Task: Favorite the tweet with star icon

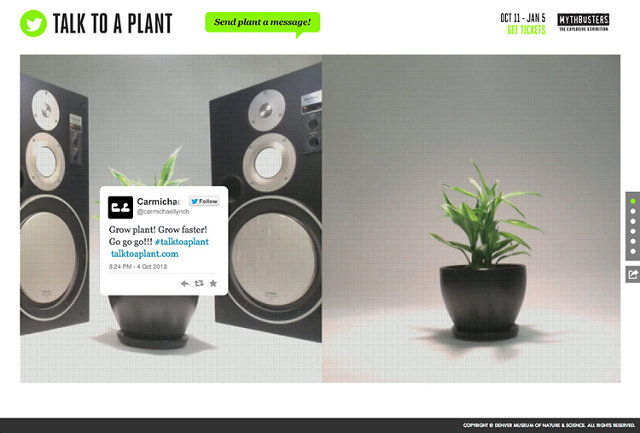Action: point(213,283)
